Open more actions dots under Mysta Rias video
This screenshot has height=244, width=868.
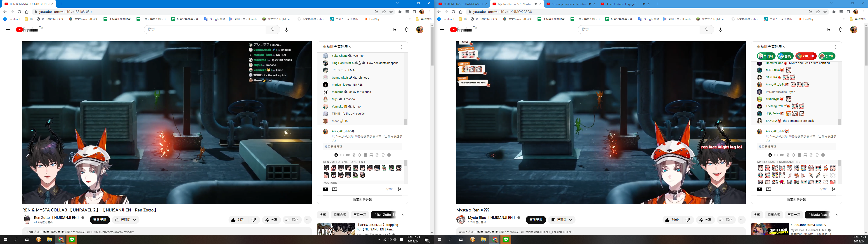pyautogui.click(x=742, y=220)
